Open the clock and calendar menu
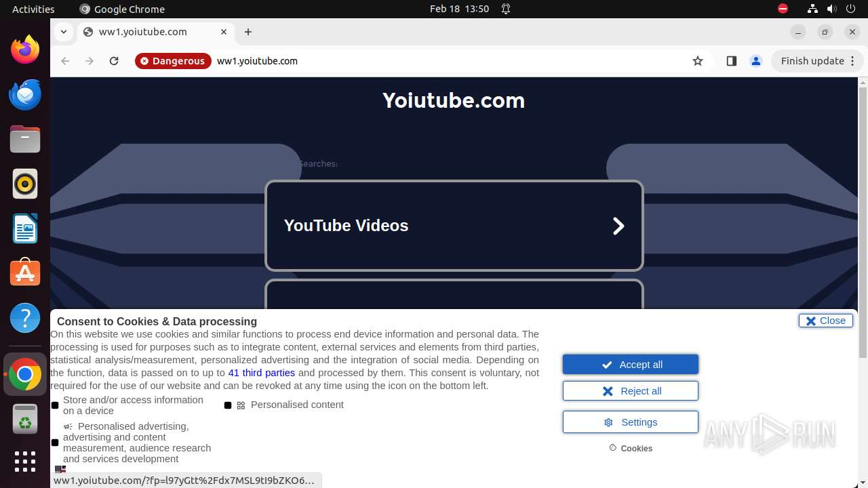 point(459,9)
